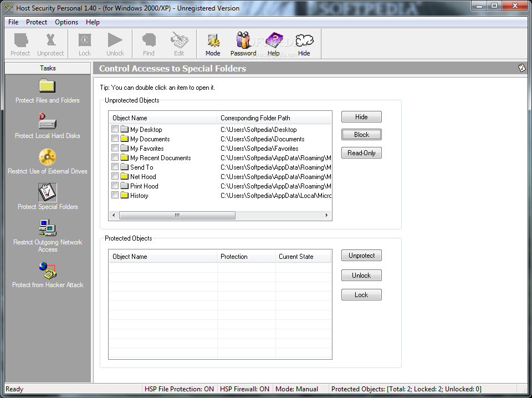
Task: Click HSP Firewall: ON in status bar
Action: 244,389
